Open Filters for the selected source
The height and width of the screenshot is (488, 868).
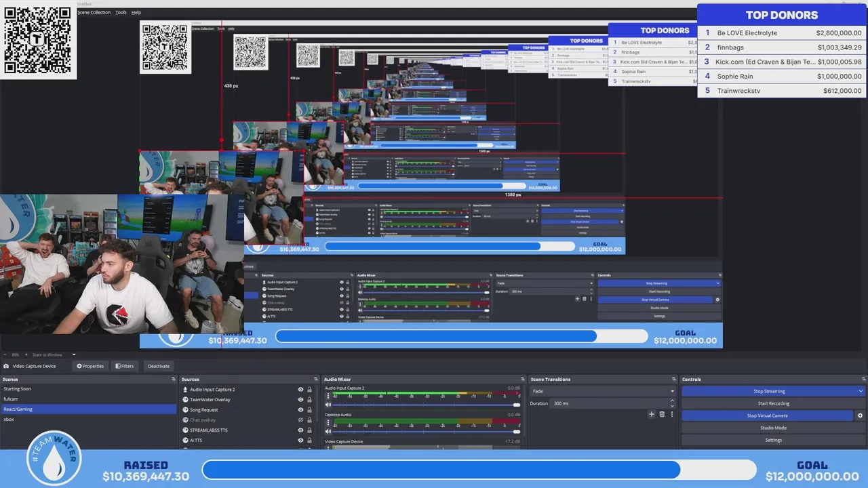[x=125, y=366]
